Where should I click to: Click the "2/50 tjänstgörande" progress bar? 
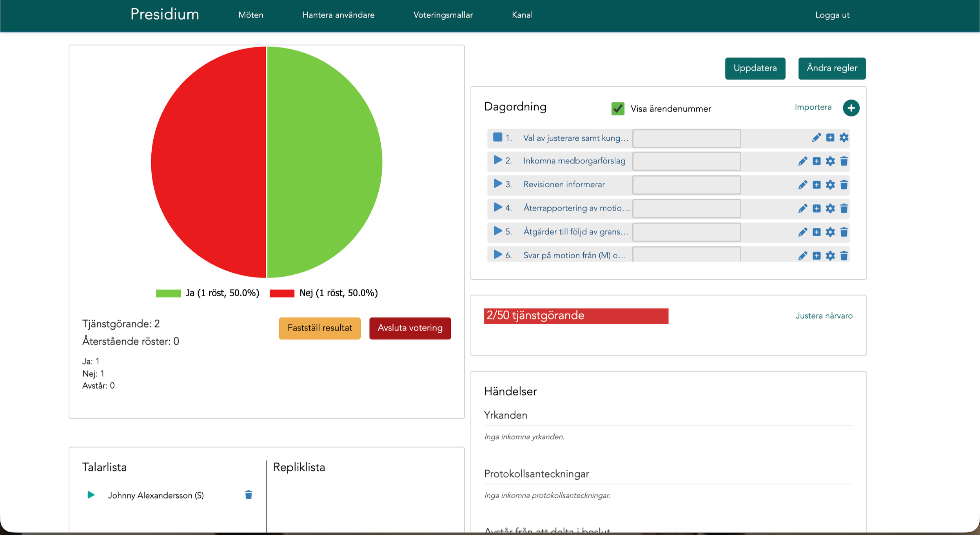pyautogui.click(x=576, y=316)
